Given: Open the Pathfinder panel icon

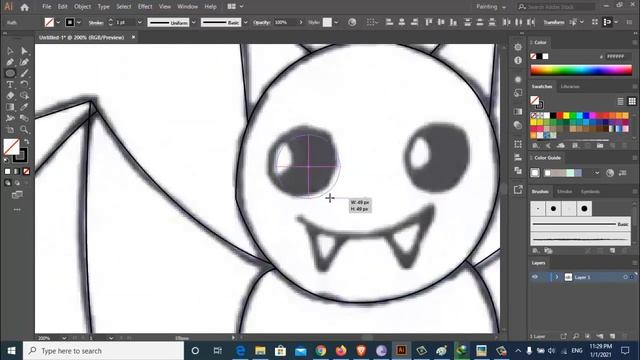Looking at the screenshot, I should pos(518,170).
